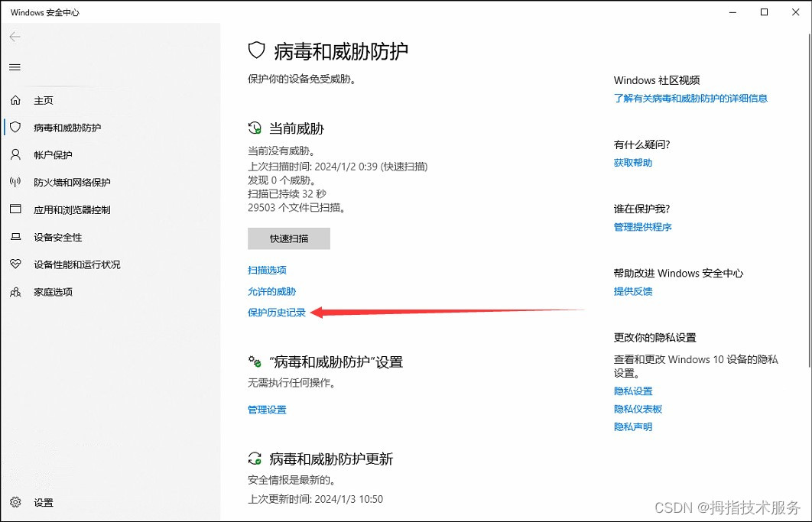Click the 管理设置 link
Viewport: 812px width, 522px height.
tap(267, 410)
